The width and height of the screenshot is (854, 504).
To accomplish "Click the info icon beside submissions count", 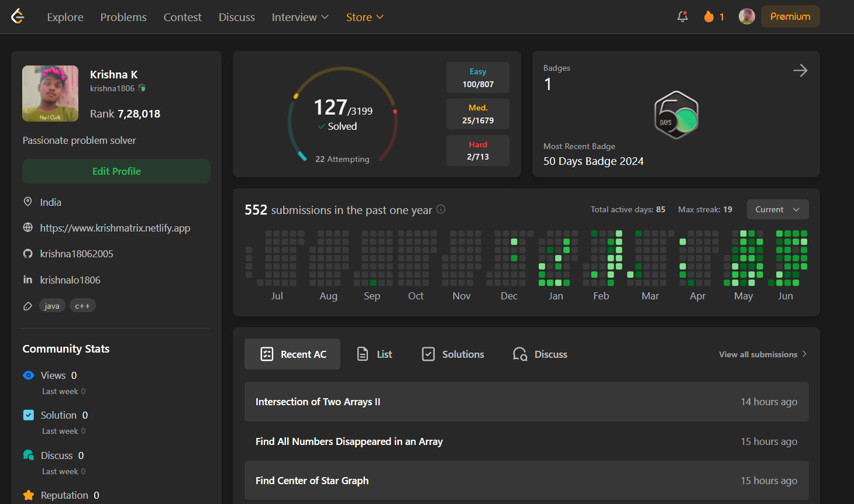I will click(441, 209).
